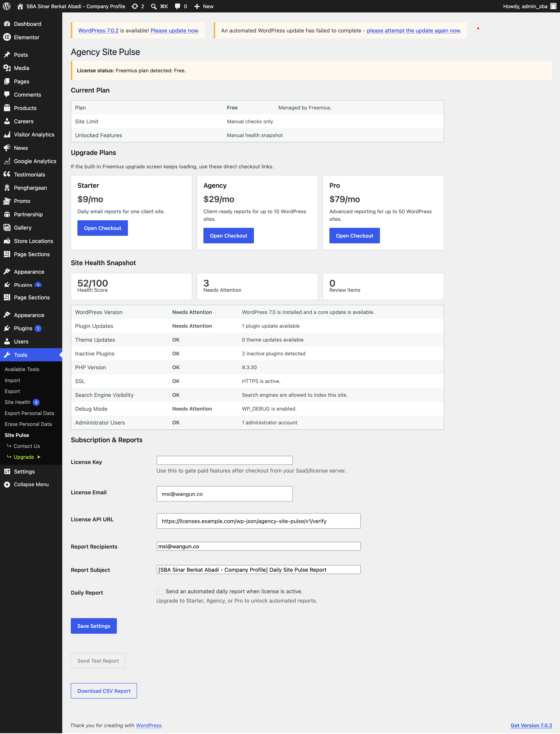Screen dimensions: 560x734
Task: Click the Posts pushpin icon
Action: tap(7, 55)
